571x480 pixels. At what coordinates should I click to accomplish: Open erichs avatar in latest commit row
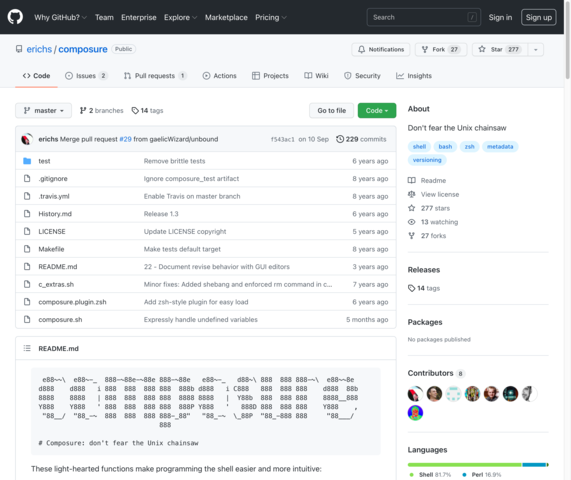[x=27, y=139]
